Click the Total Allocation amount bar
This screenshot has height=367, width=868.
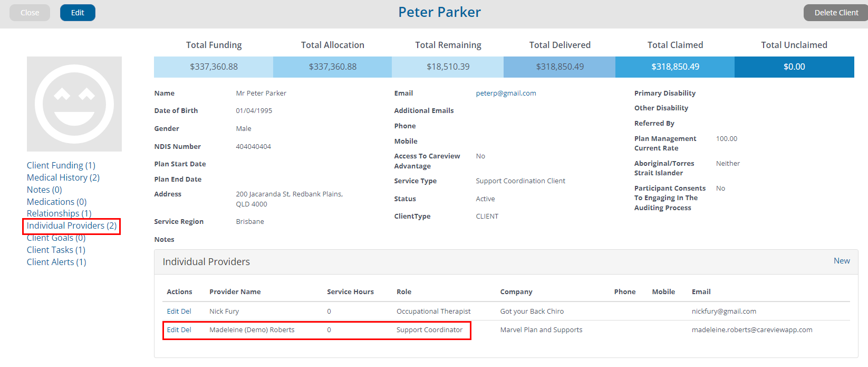(x=333, y=67)
